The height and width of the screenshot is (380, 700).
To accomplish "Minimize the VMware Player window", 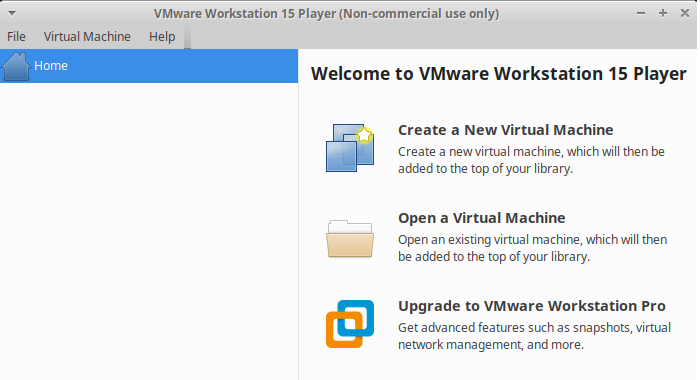I will click(x=641, y=13).
